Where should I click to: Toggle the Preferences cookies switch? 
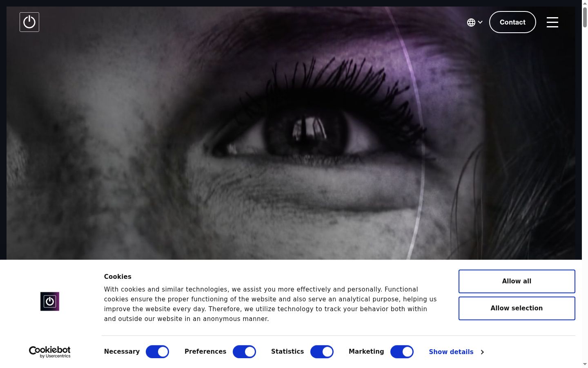pos(244,352)
